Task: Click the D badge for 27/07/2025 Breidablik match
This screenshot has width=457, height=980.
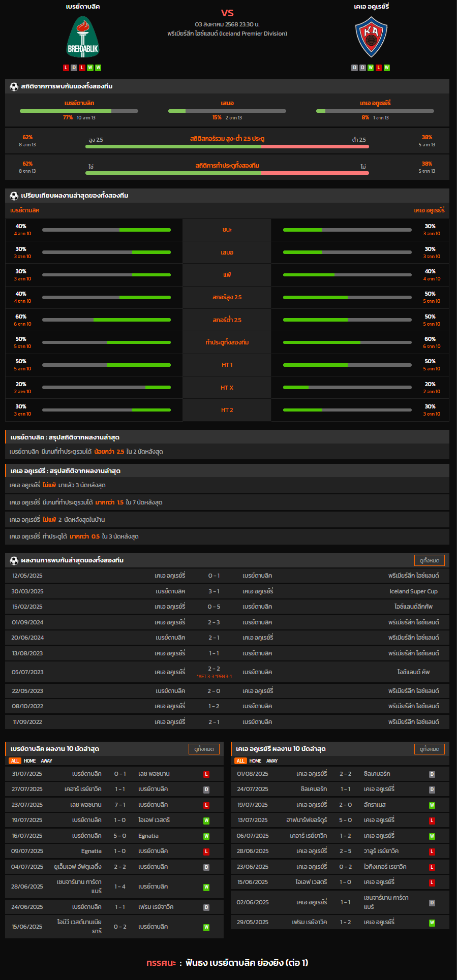Action: coord(206,789)
